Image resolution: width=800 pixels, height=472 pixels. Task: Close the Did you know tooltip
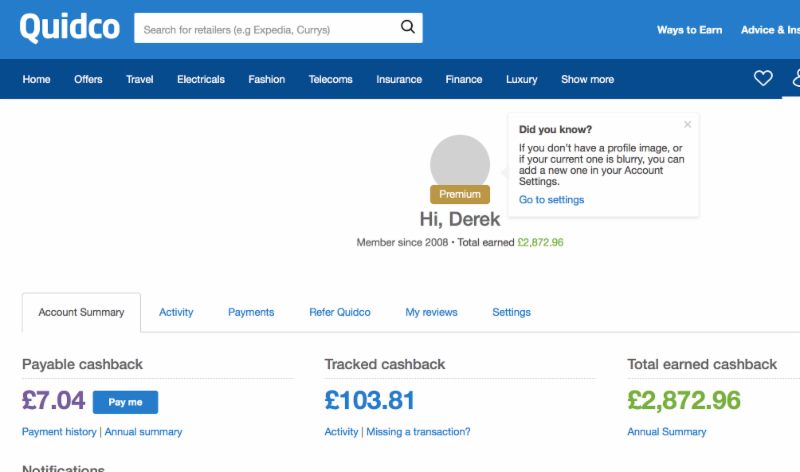coord(687,125)
